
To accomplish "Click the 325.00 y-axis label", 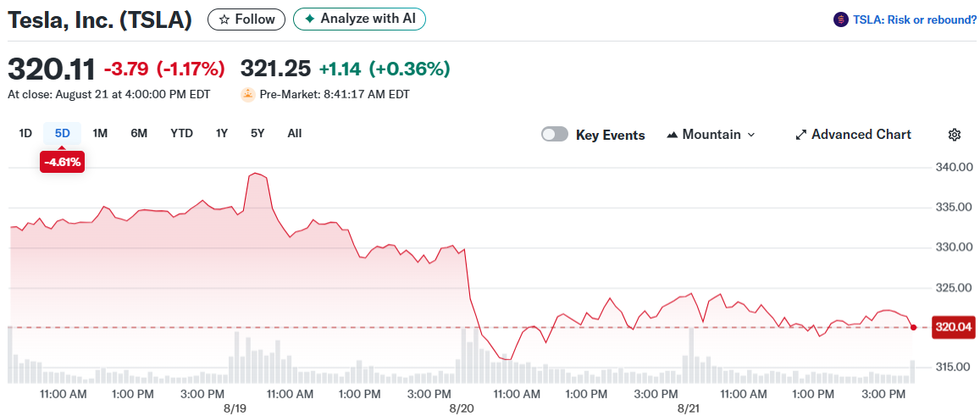I will (x=953, y=288).
